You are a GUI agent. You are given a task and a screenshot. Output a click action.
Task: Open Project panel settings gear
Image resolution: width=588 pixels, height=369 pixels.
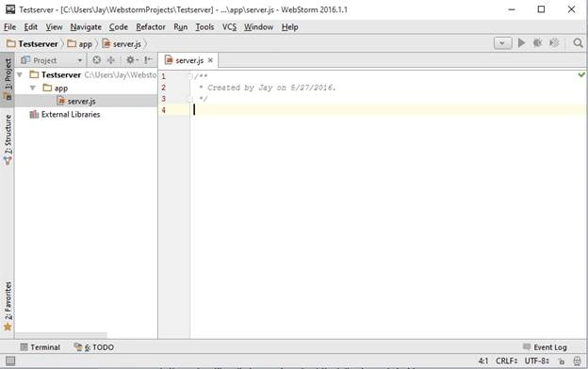(132, 60)
